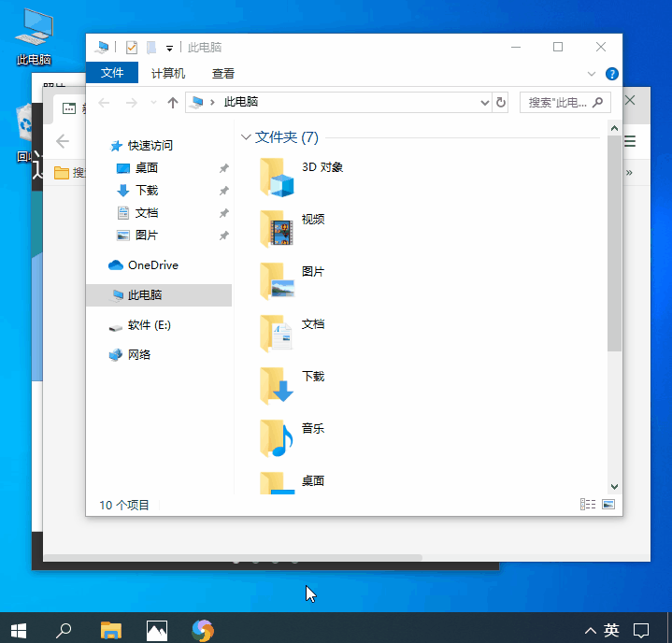Toggle the 英 input language indicator
The image size is (672, 643).
coord(611,630)
